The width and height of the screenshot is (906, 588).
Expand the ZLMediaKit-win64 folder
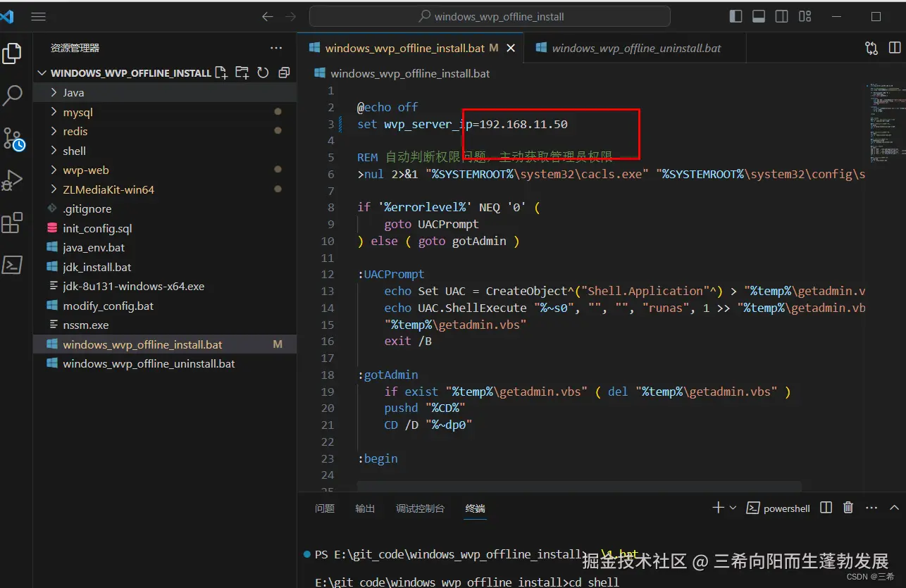point(165,189)
